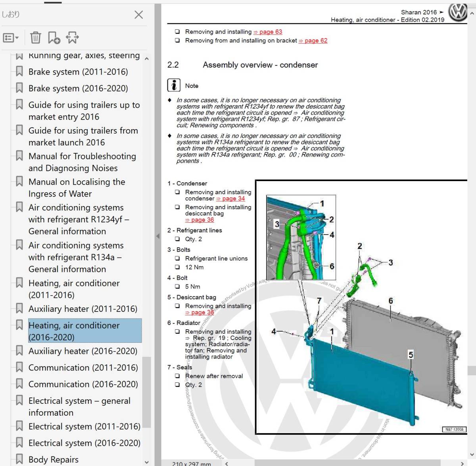Add a new bookmark
476x466 pixels.
pyautogui.click(x=54, y=38)
